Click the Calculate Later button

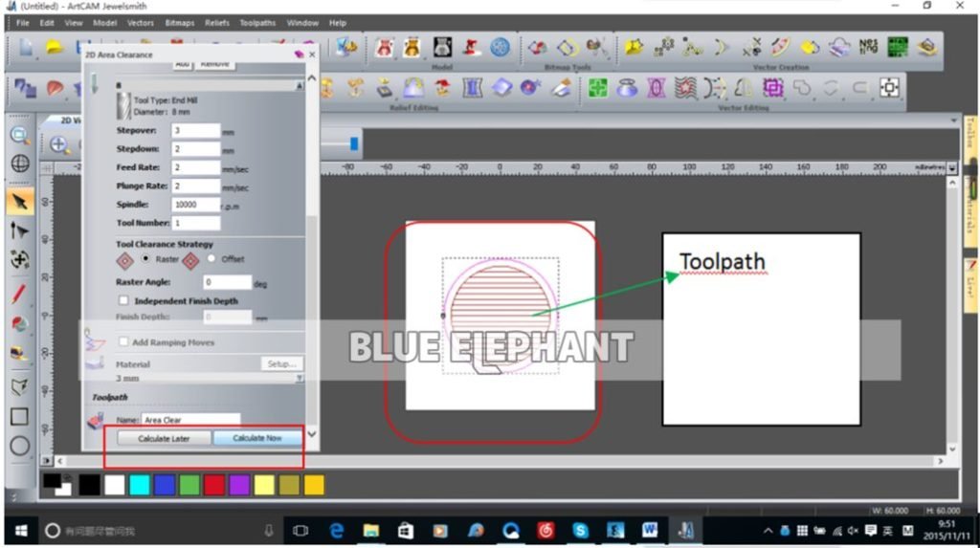164,439
